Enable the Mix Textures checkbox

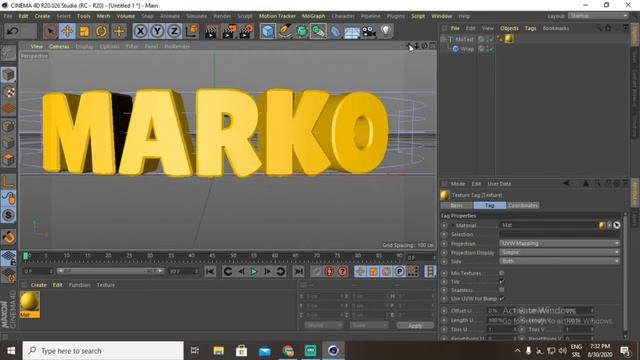click(502, 273)
